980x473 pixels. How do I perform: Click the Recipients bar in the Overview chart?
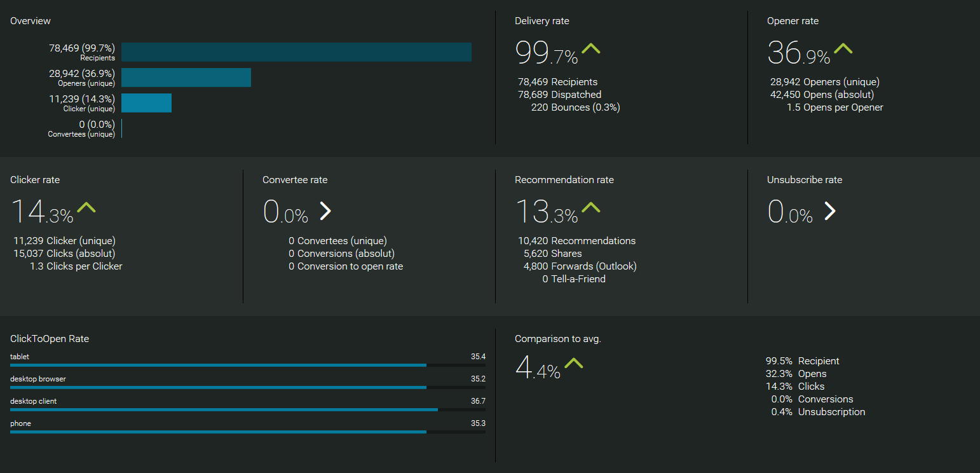(296, 52)
